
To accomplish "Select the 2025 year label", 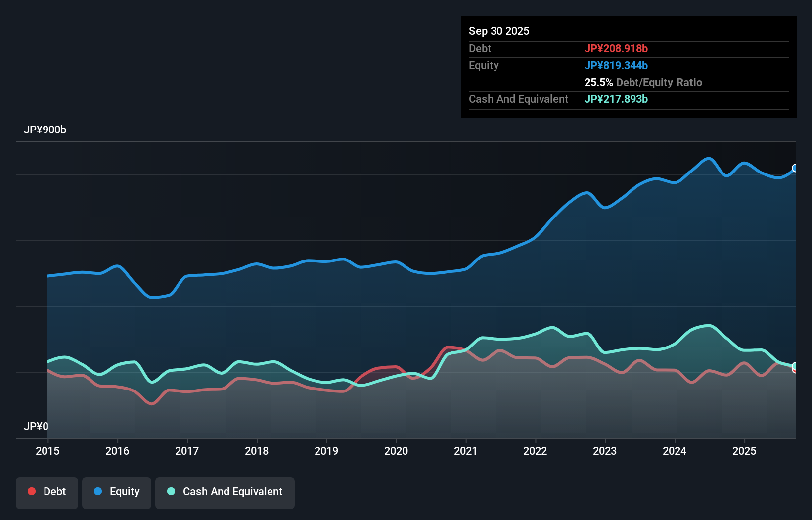I will point(745,451).
